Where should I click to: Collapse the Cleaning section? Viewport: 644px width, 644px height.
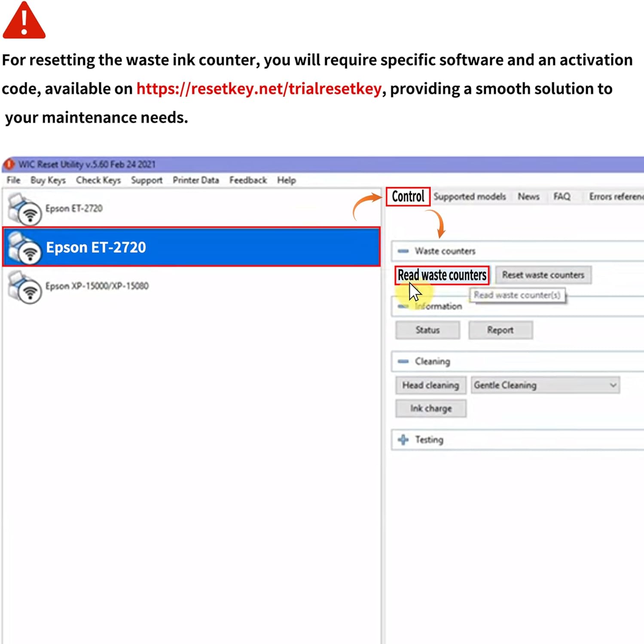(403, 361)
